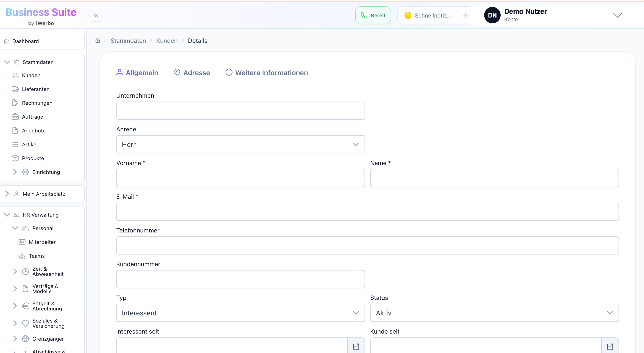This screenshot has height=353, width=644.
Task: Expand the Zeit & Abwesenheit chevron
Action: [15, 271]
